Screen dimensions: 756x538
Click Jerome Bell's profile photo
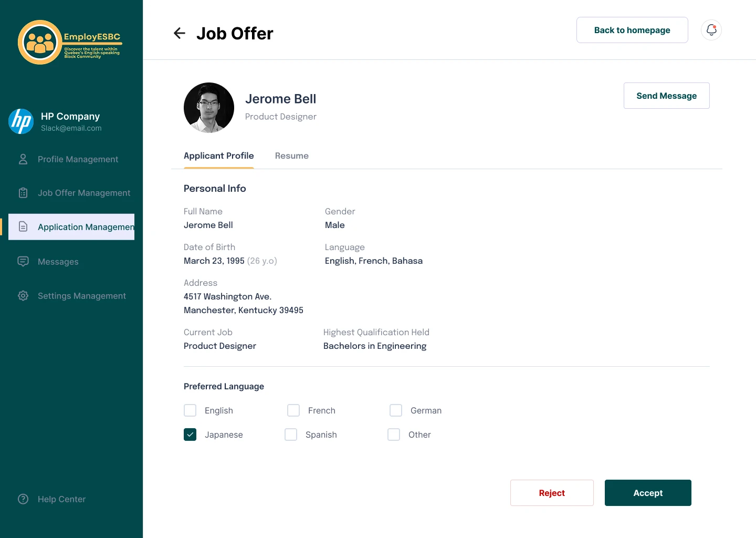pyautogui.click(x=209, y=108)
